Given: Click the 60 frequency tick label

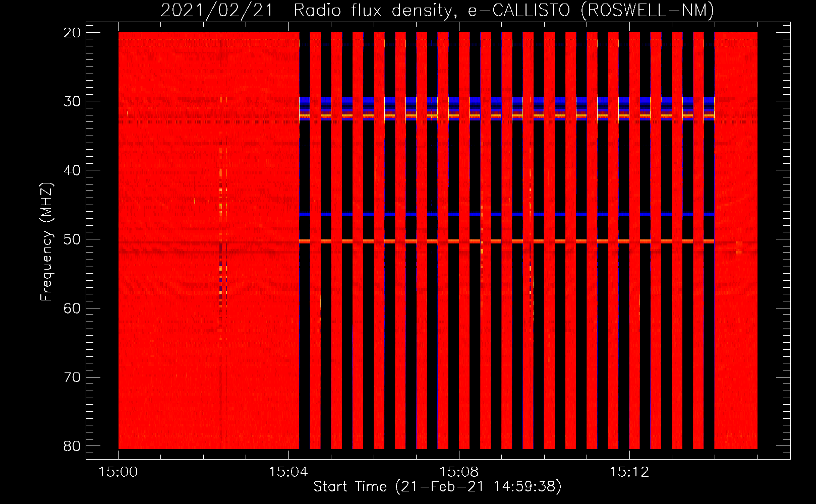Looking at the screenshot, I should click(73, 308).
